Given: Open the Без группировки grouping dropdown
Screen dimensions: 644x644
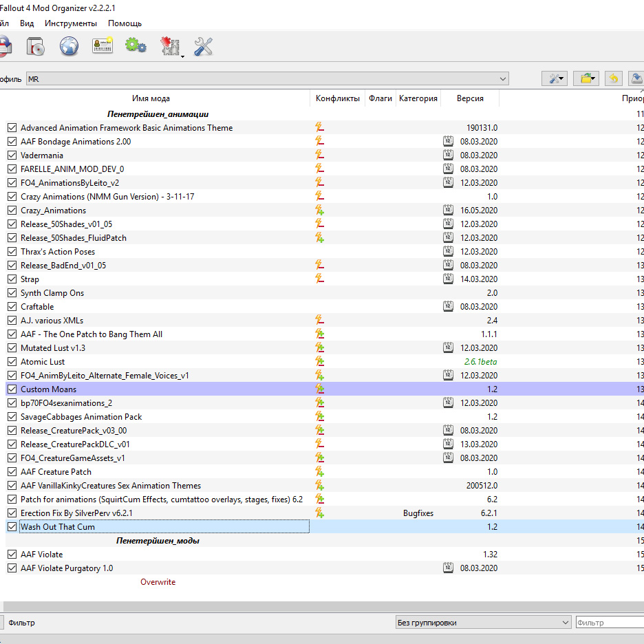Looking at the screenshot, I should point(484,623).
